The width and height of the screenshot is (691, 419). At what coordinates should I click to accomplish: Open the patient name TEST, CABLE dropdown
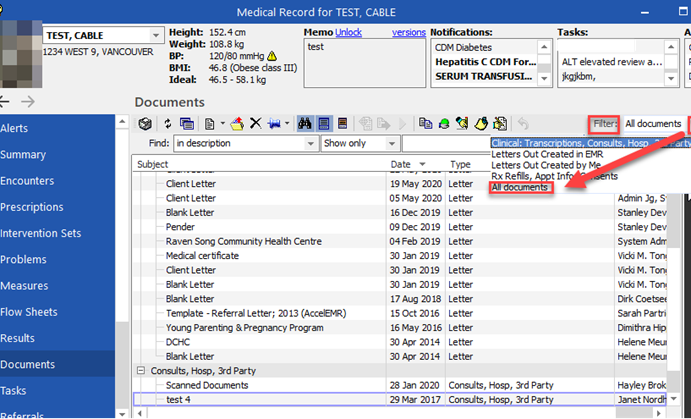[x=156, y=36]
